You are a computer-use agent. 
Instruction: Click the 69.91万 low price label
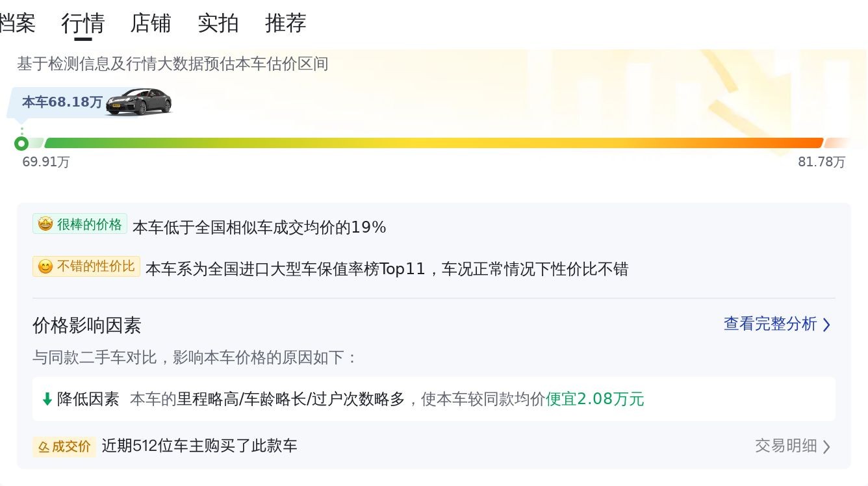tap(45, 162)
